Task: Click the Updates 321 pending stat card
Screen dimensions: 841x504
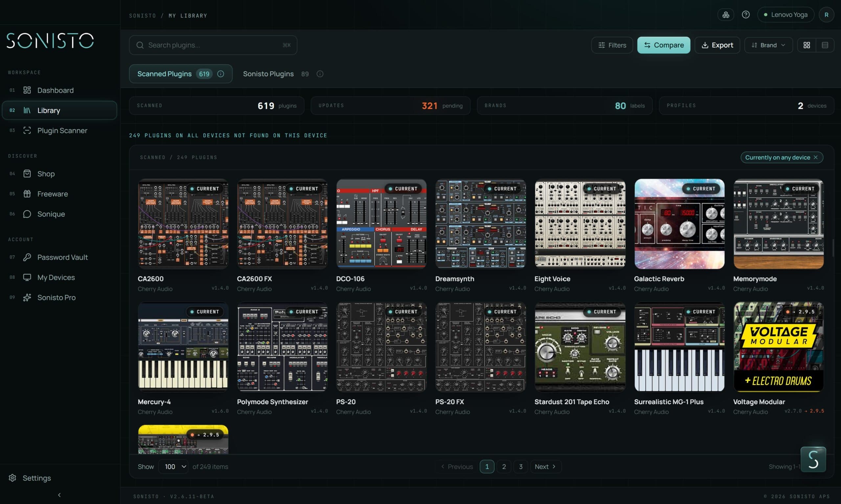Action: 390,105
